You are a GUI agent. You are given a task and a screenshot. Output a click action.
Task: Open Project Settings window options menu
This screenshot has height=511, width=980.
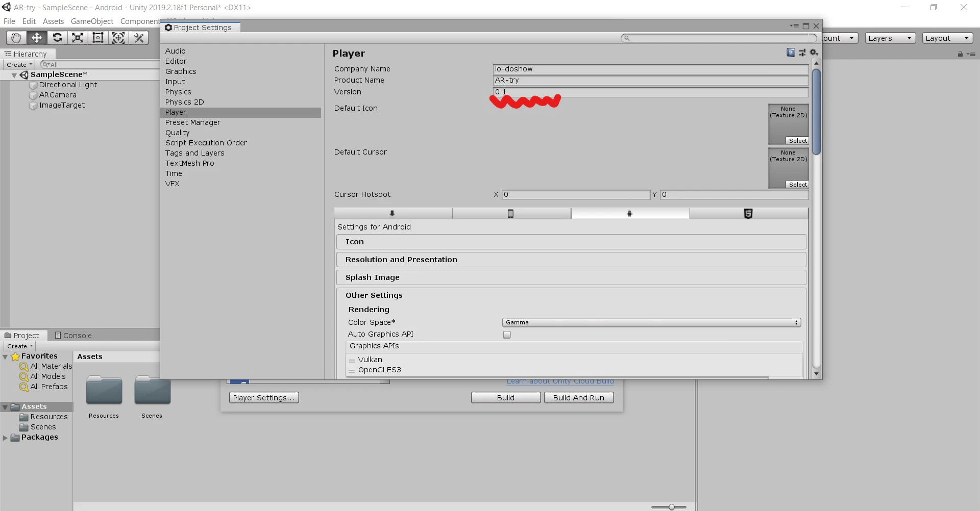pyautogui.click(x=794, y=26)
